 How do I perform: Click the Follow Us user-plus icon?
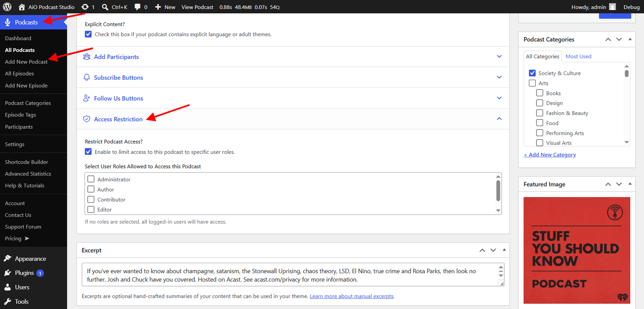87,98
